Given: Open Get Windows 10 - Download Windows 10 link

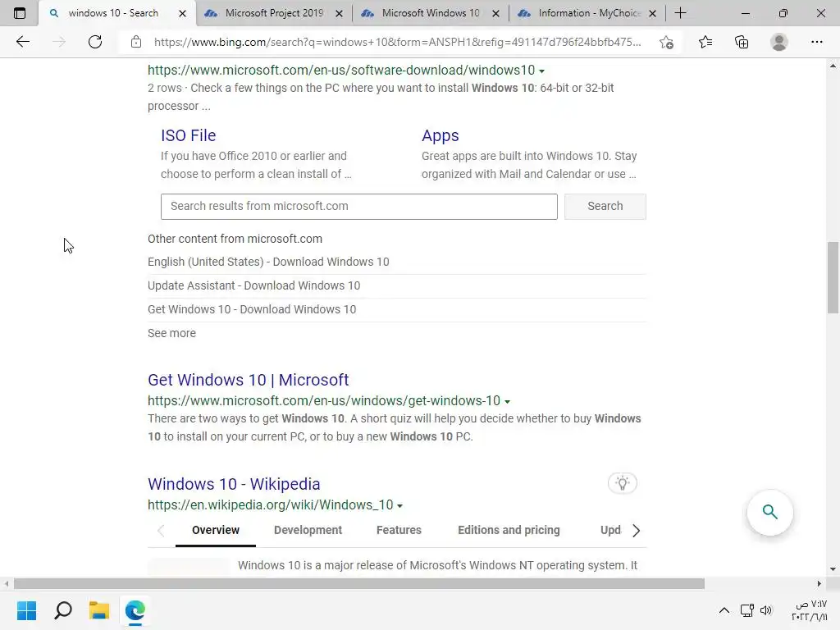Looking at the screenshot, I should (x=252, y=309).
